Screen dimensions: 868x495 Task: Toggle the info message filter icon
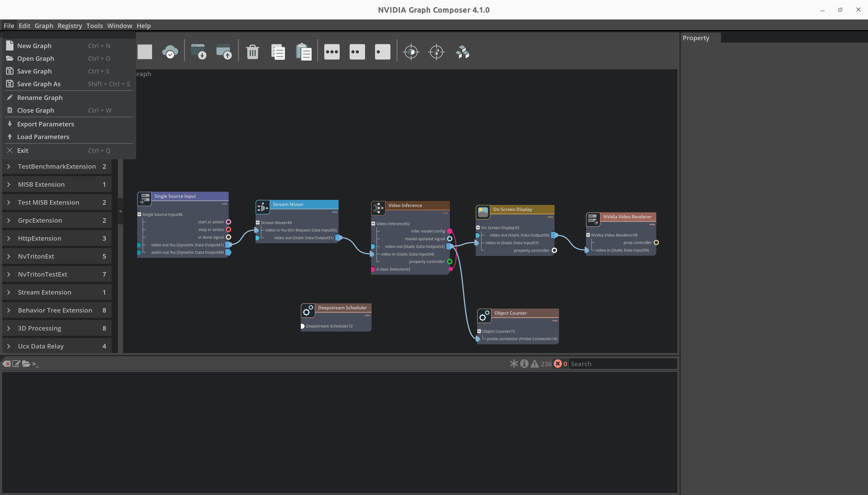coord(524,364)
